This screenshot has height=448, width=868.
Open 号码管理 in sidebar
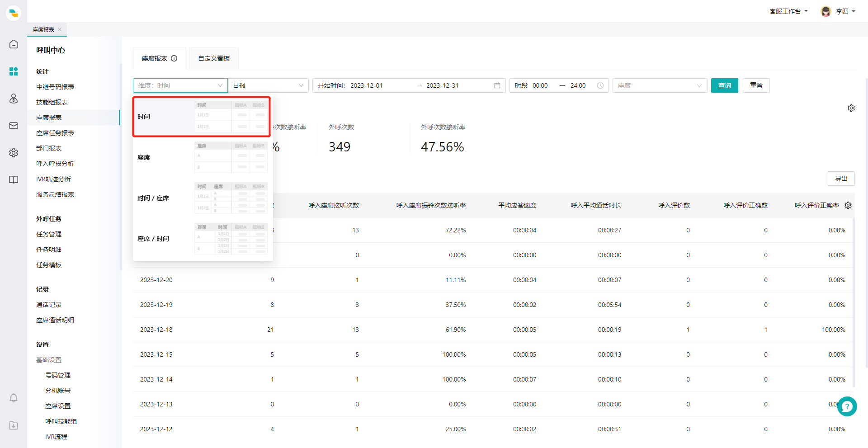(x=58, y=375)
